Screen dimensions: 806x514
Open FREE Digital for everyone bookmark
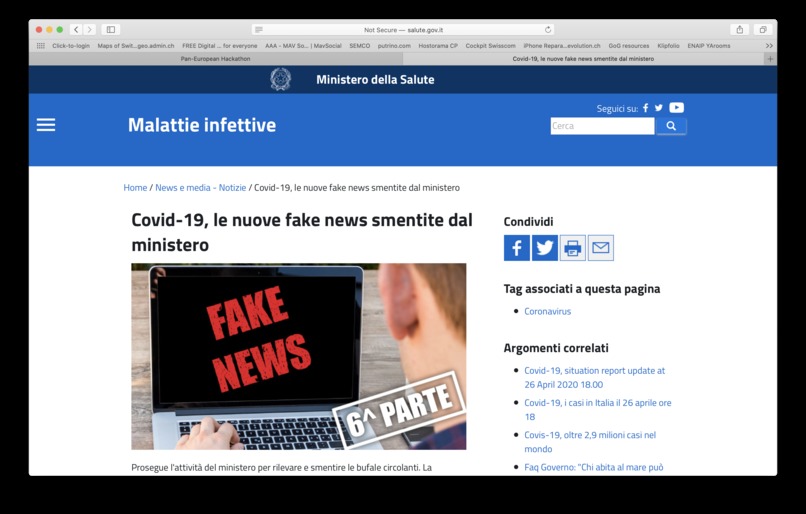[219, 46]
